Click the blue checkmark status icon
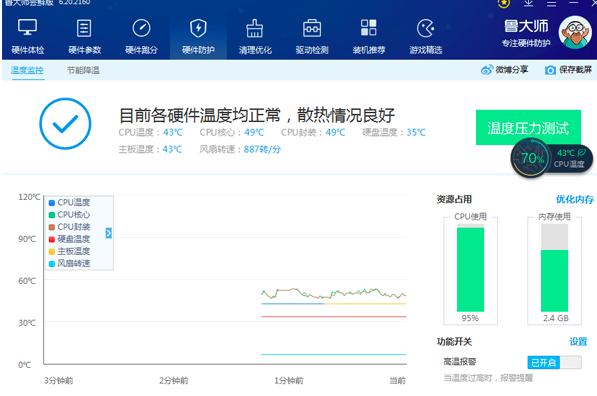The height and width of the screenshot is (396, 597). click(65, 123)
